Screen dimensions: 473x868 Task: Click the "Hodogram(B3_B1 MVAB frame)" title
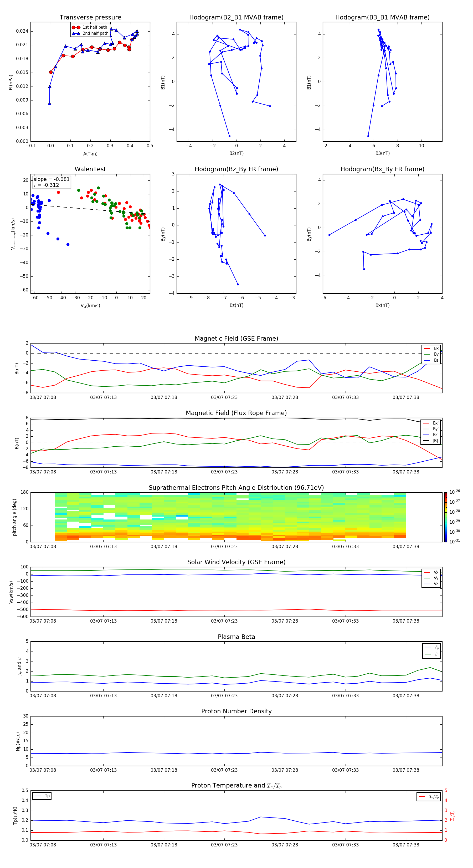click(382, 18)
